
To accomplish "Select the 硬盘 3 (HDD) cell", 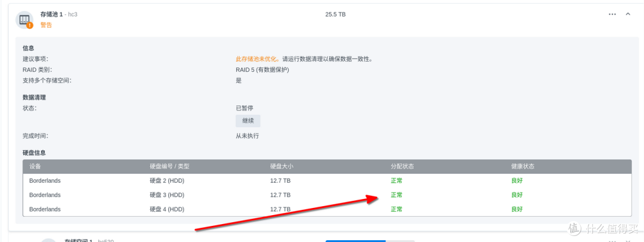I will (x=167, y=195).
